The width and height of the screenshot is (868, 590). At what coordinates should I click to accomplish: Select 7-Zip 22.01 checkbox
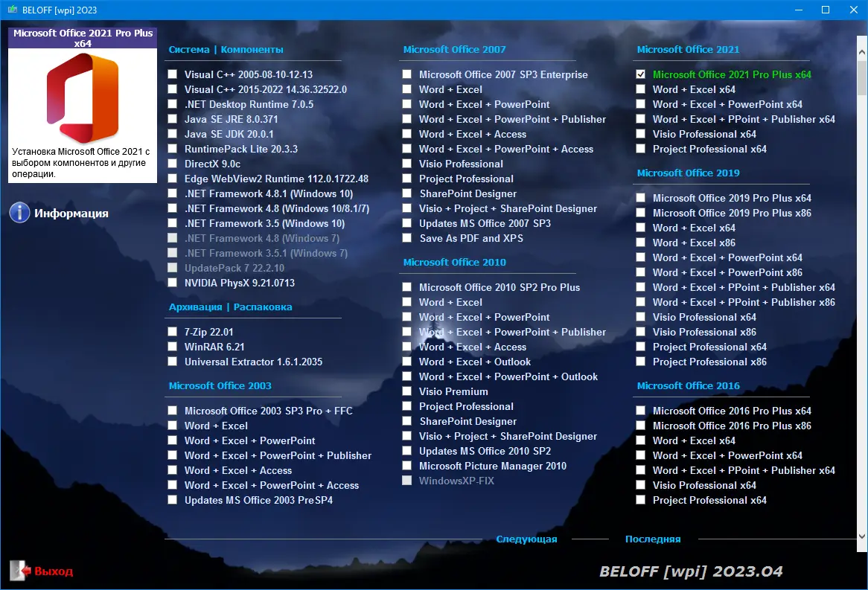(173, 332)
